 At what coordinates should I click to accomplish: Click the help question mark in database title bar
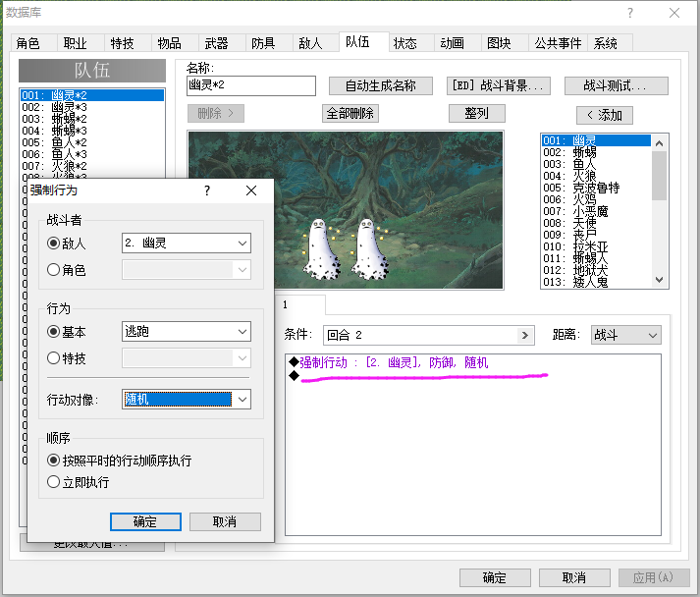click(630, 13)
